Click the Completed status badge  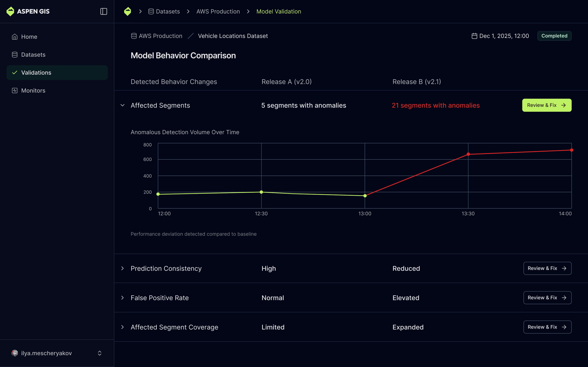554,36
